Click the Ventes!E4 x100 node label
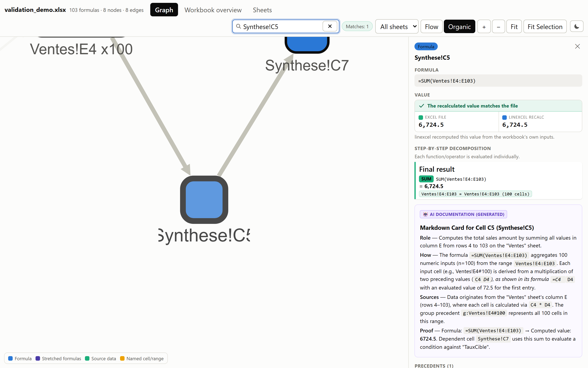588x368 pixels. pyautogui.click(x=81, y=49)
